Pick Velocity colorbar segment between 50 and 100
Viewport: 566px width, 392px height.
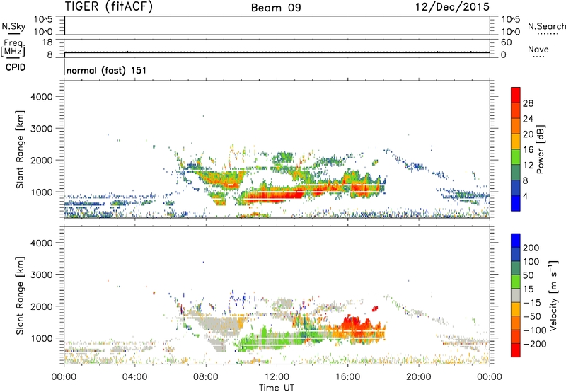(516, 268)
